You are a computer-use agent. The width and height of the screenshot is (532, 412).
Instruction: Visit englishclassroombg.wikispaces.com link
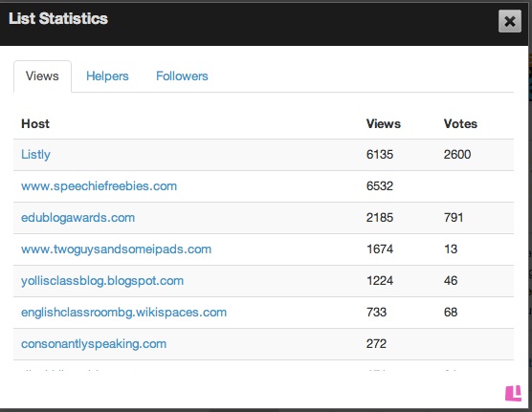(123, 313)
